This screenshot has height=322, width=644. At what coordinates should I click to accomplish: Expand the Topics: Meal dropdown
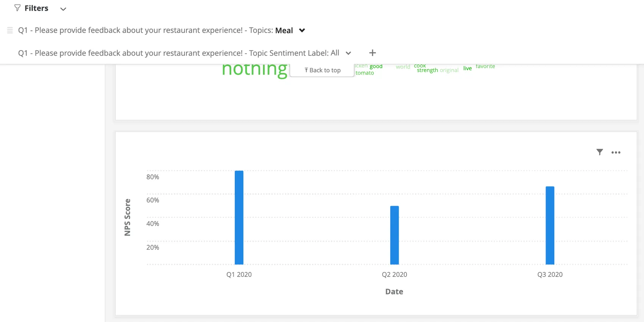[x=302, y=30]
